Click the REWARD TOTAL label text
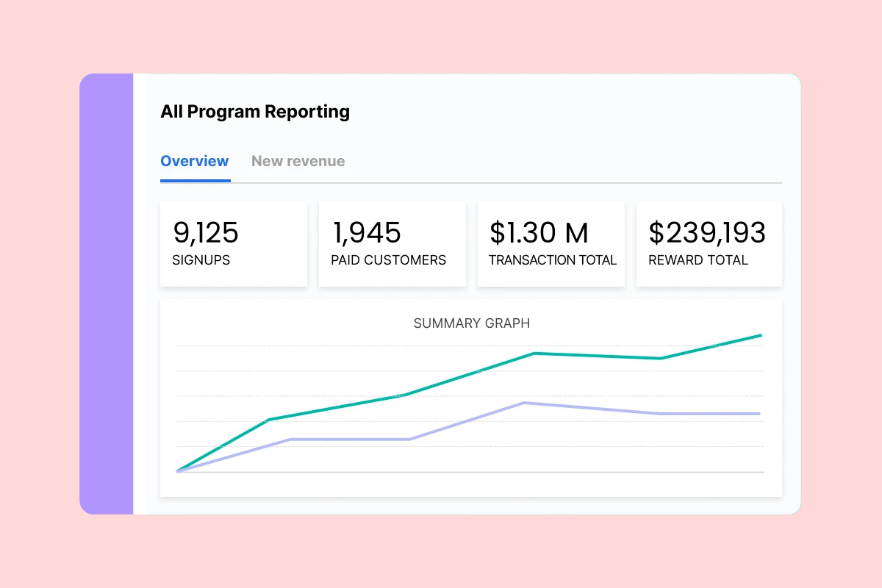882x588 pixels. tap(698, 260)
